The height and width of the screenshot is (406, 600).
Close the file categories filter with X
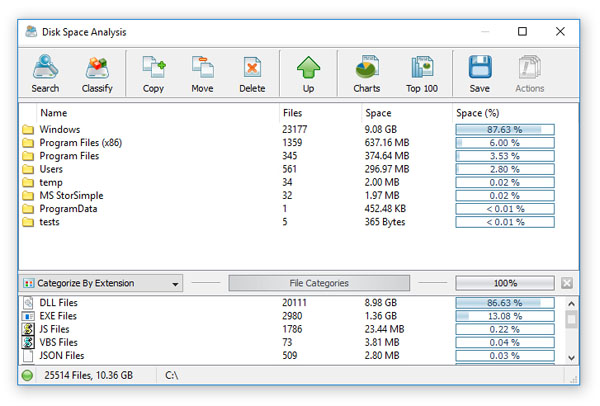point(567,283)
